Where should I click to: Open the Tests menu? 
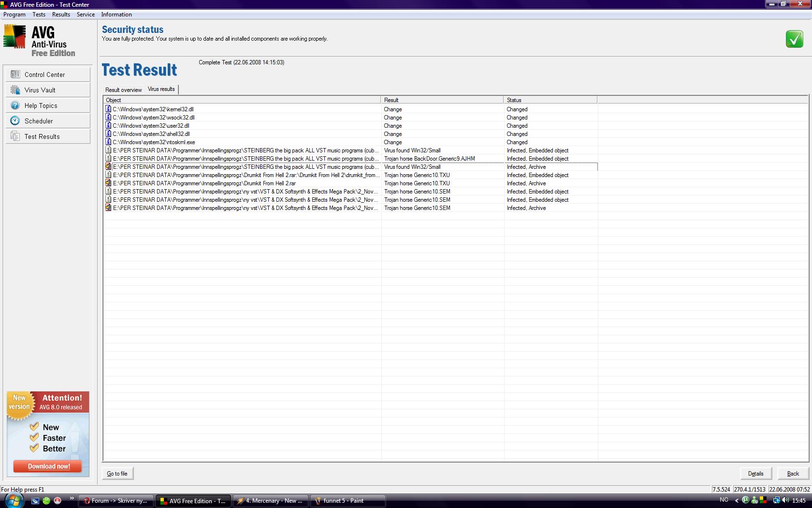point(39,15)
